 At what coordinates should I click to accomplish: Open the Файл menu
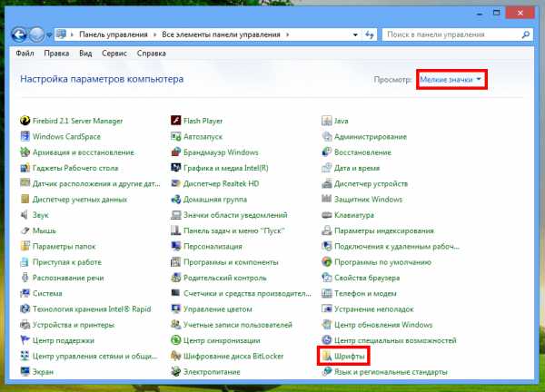(25, 54)
